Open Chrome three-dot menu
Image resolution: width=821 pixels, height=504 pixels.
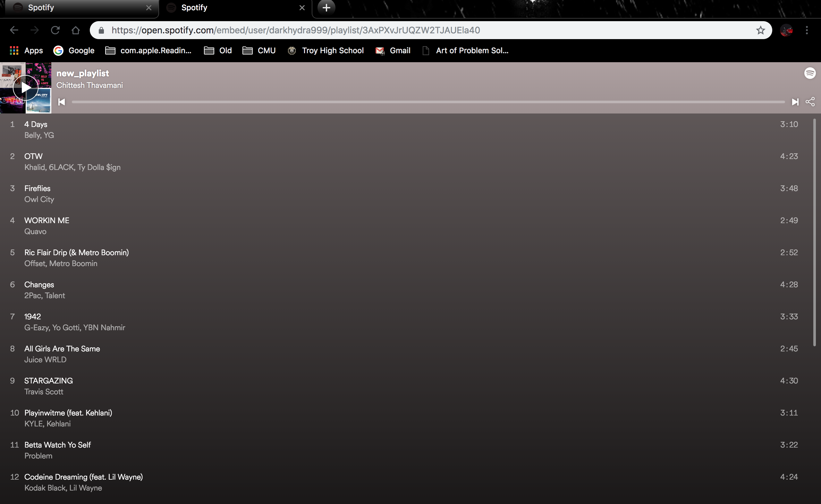(x=807, y=30)
